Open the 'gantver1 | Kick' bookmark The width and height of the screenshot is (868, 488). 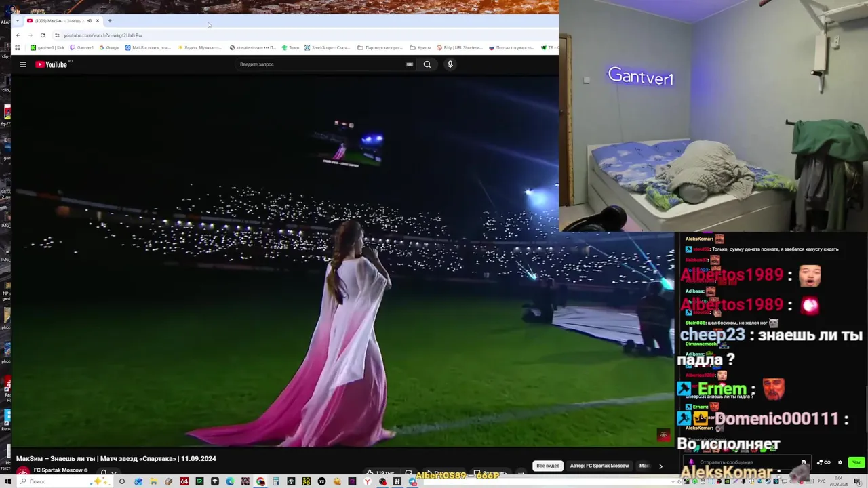[x=47, y=48]
